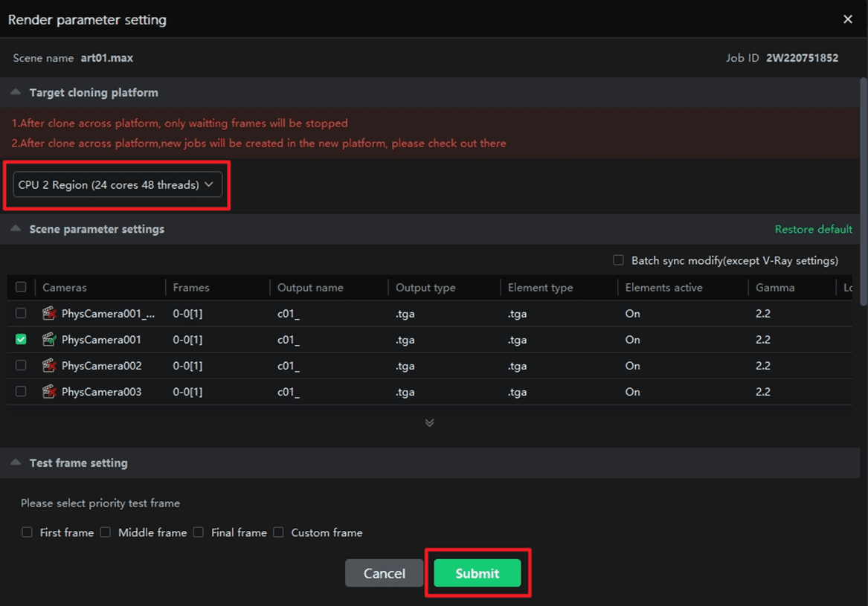
Task: Expand more rows with double-chevron arrow
Action: pyautogui.click(x=429, y=422)
